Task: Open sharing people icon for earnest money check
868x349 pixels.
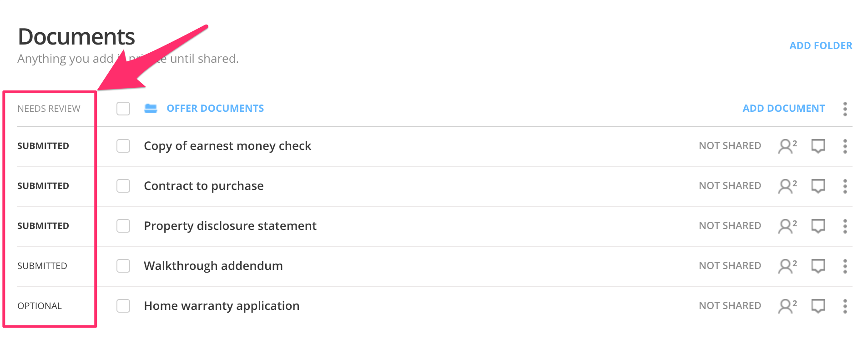Action: point(786,146)
